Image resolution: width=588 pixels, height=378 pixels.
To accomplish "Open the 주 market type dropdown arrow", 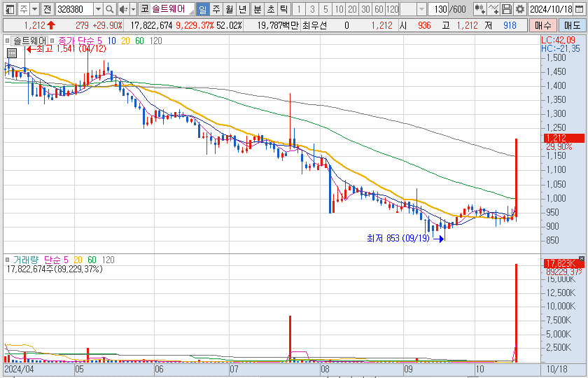I will 34,9.
